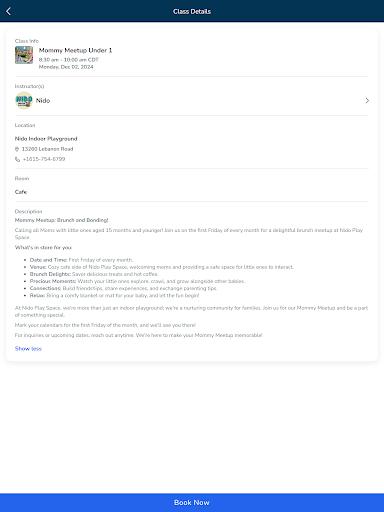Click the Nido instructor name
The height and width of the screenshot is (512, 384).
43,101
